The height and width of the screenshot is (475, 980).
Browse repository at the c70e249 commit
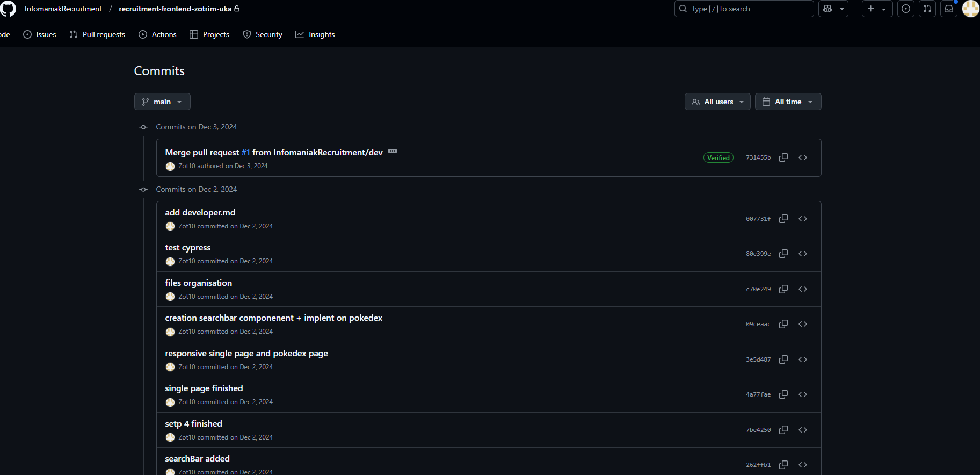(803, 289)
